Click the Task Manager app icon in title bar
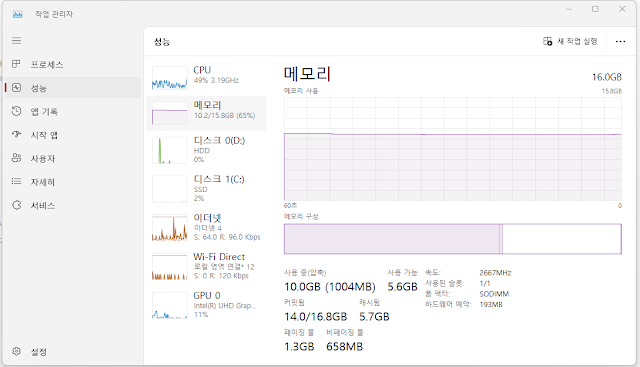The height and width of the screenshot is (367, 640). click(x=18, y=14)
